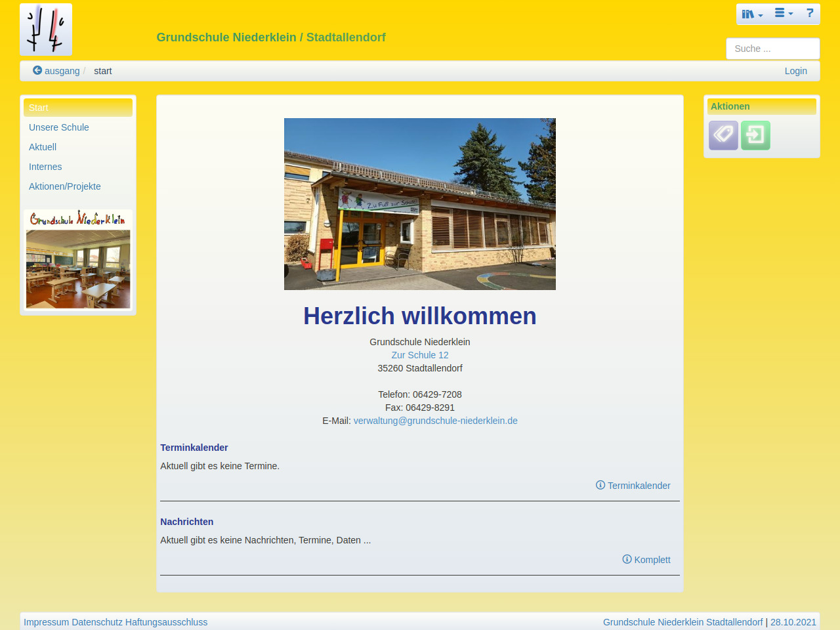Open the Internes sidebar entry
Viewport: 840px width, 630px height.
(45, 167)
